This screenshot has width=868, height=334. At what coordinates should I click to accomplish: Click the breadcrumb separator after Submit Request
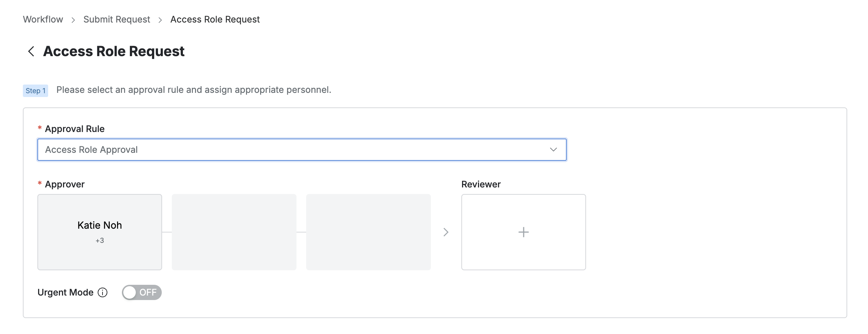tap(160, 20)
